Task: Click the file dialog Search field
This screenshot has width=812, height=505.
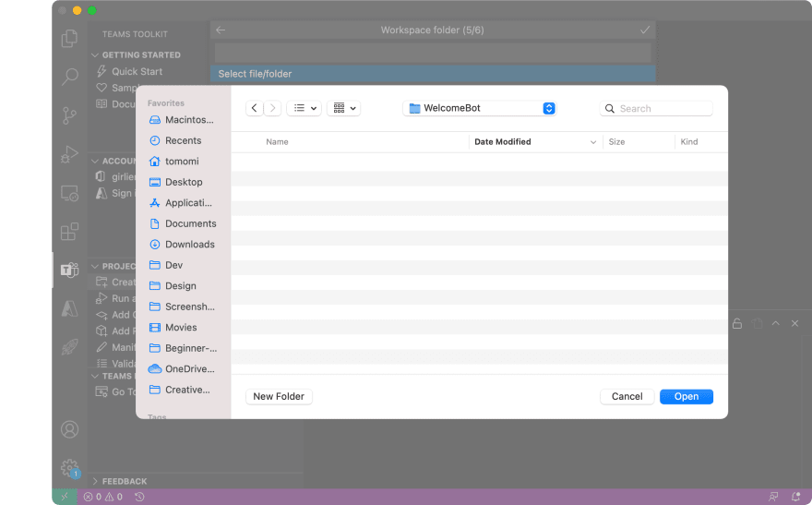Action: coord(656,108)
